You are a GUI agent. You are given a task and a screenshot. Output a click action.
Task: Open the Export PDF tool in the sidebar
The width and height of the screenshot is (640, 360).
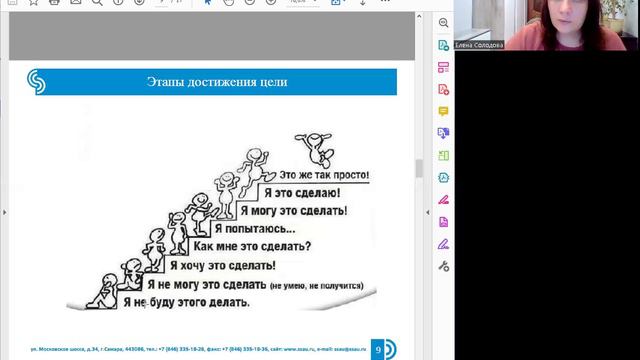444,45
